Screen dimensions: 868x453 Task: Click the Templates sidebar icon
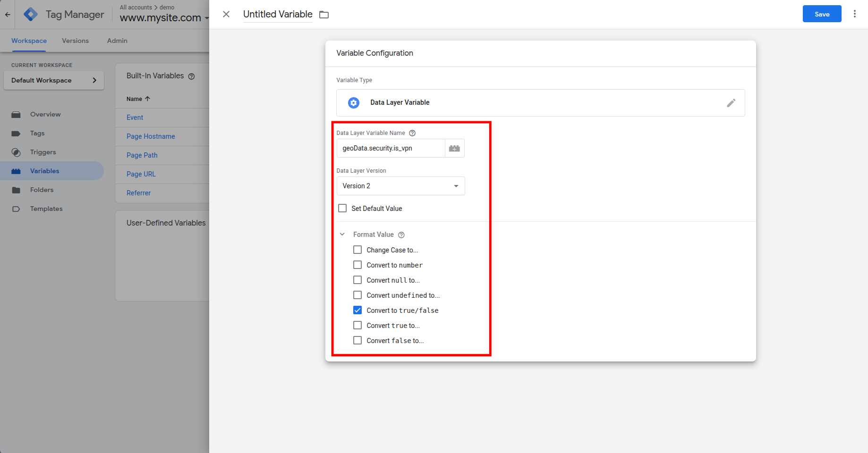16,209
